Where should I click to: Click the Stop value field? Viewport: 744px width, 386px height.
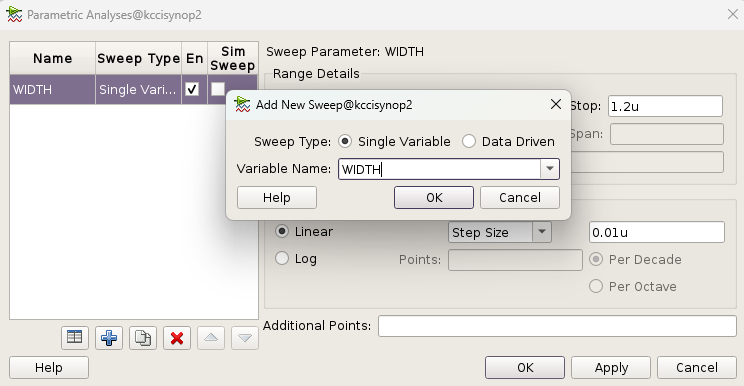(665, 106)
